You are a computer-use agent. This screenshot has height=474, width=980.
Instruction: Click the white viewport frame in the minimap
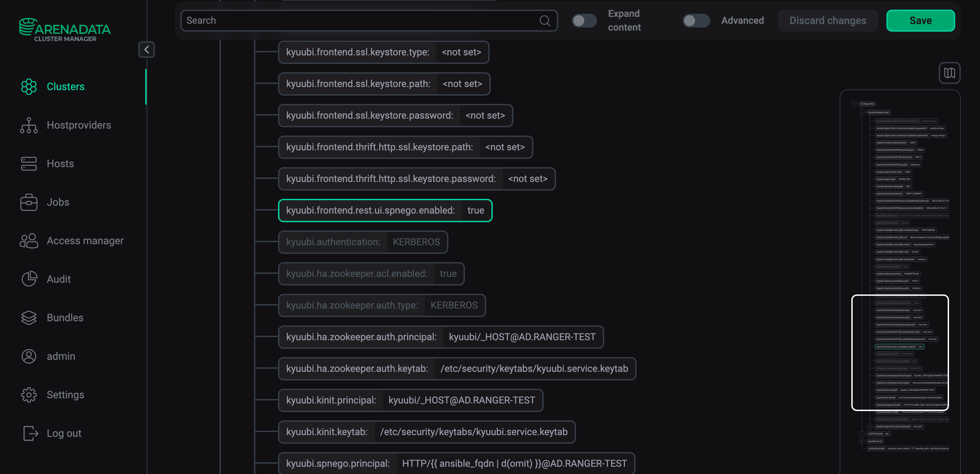(x=900, y=353)
